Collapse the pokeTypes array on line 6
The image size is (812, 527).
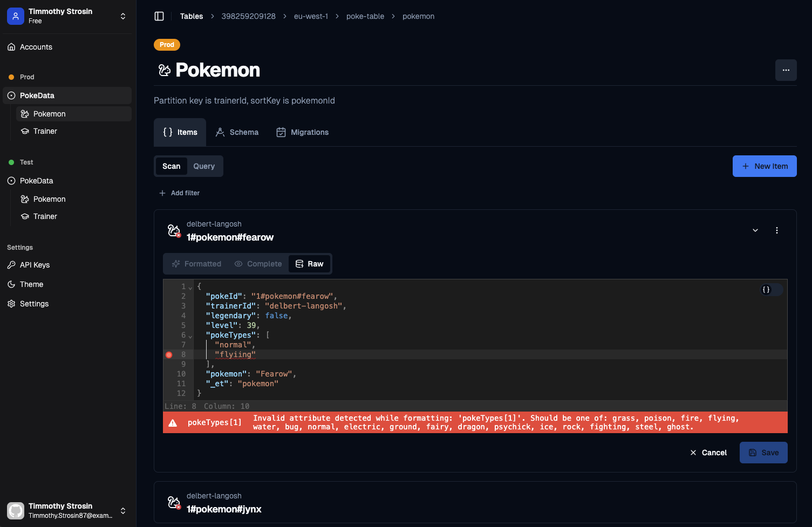pyautogui.click(x=190, y=335)
